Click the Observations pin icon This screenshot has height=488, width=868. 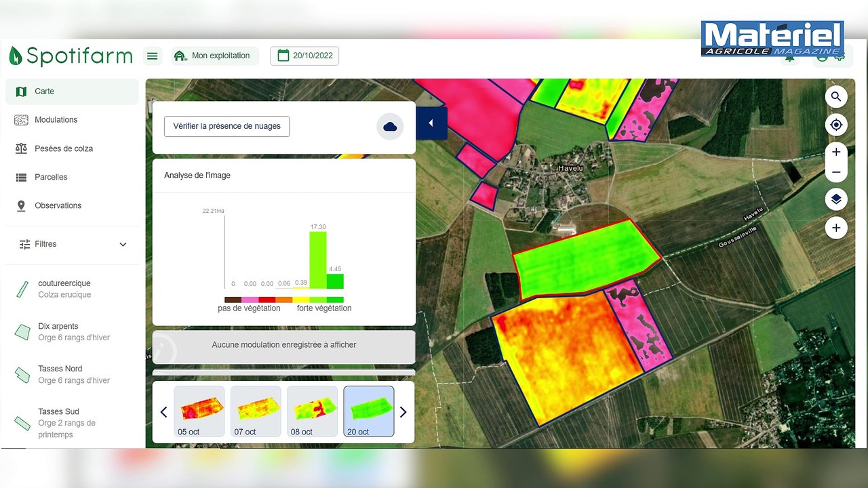click(21, 205)
